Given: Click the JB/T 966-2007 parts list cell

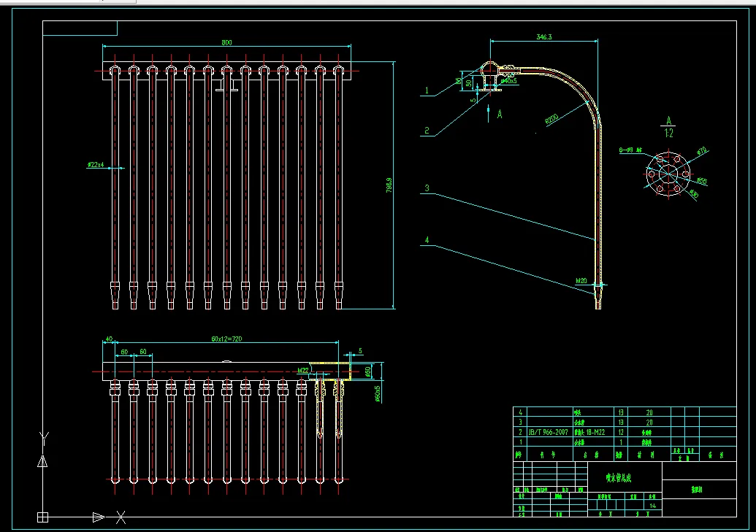Looking at the screenshot, I should (x=547, y=432).
